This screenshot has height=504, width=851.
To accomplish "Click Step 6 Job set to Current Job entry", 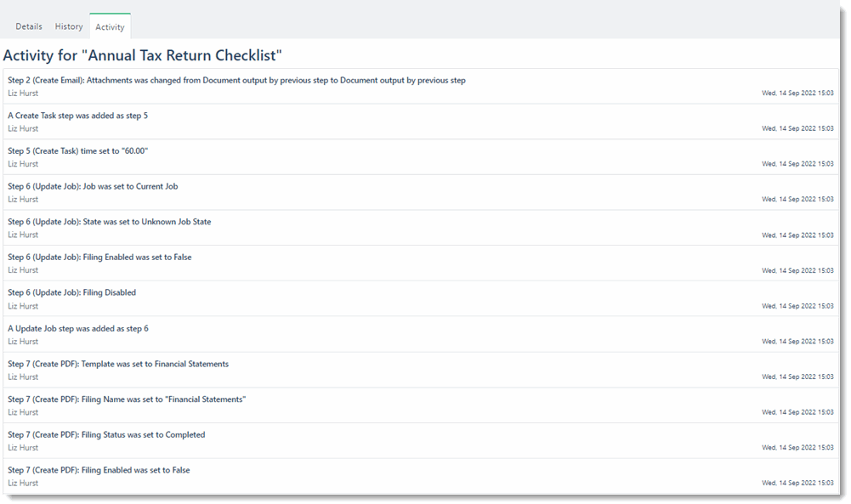I will pos(94,186).
